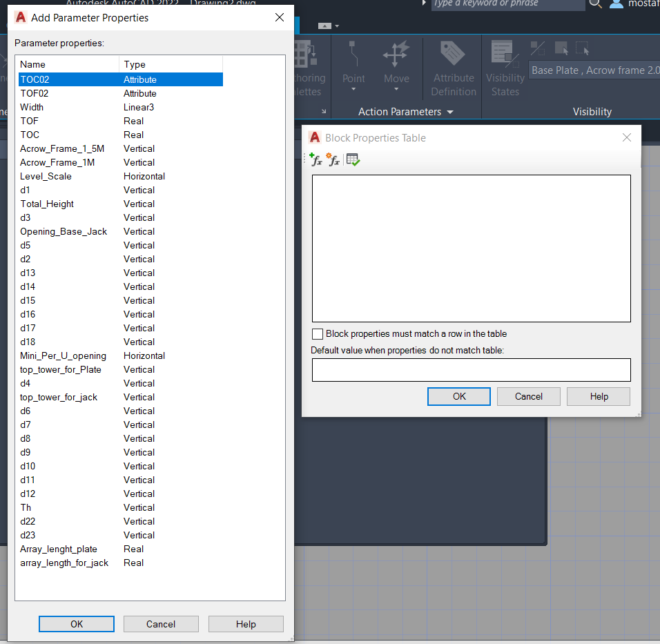Click Help in Block Properties Table
The height and width of the screenshot is (644, 660).
pyautogui.click(x=598, y=396)
